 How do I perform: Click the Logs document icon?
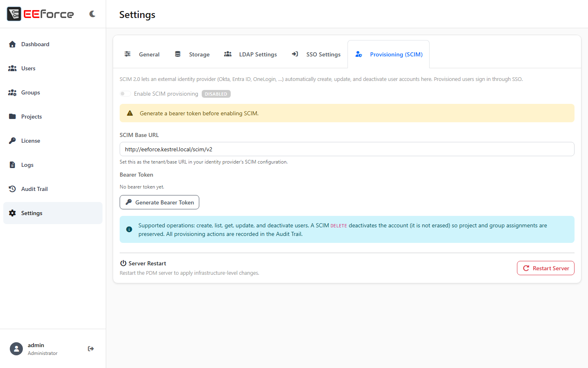[12, 165]
